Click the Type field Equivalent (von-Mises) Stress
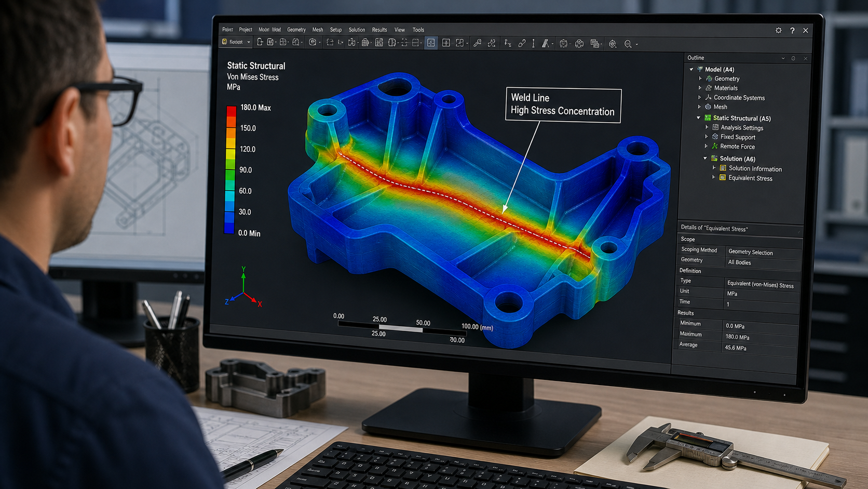 (762, 285)
